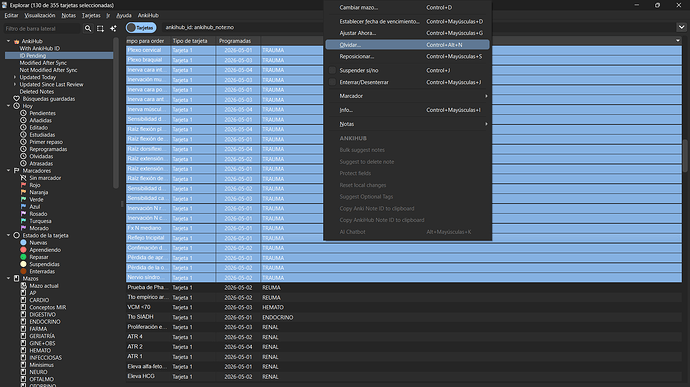690x387 pixels.
Task: Collapse the Mazos tree section
Action: click(x=8, y=278)
